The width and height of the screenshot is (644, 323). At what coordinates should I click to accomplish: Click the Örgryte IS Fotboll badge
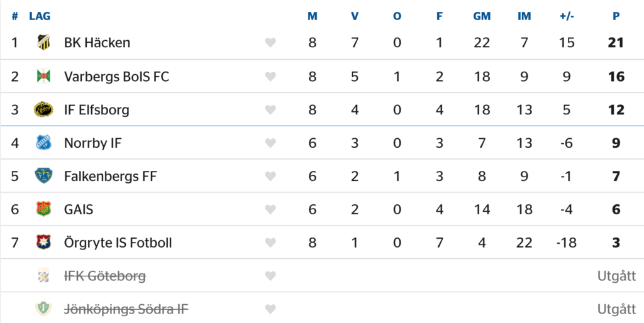point(43,243)
